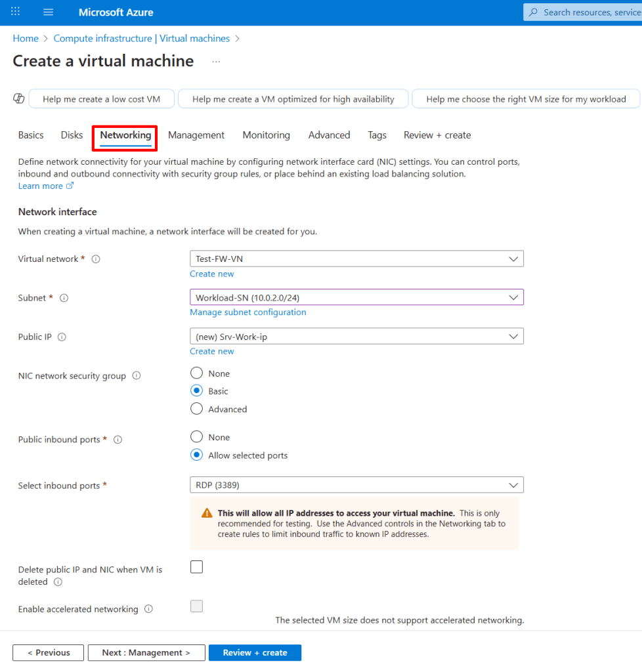Open the Azure portal apps grid icon
642x672 pixels.
click(x=16, y=12)
